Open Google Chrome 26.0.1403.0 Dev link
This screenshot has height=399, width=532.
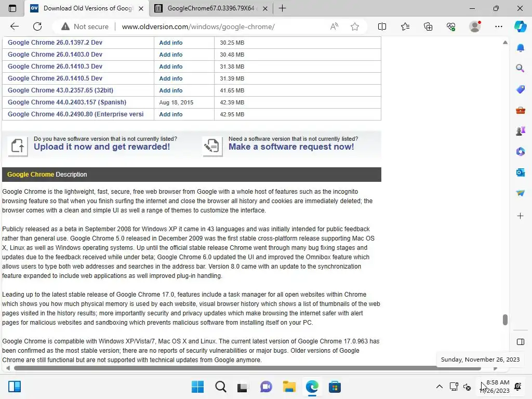55,54
